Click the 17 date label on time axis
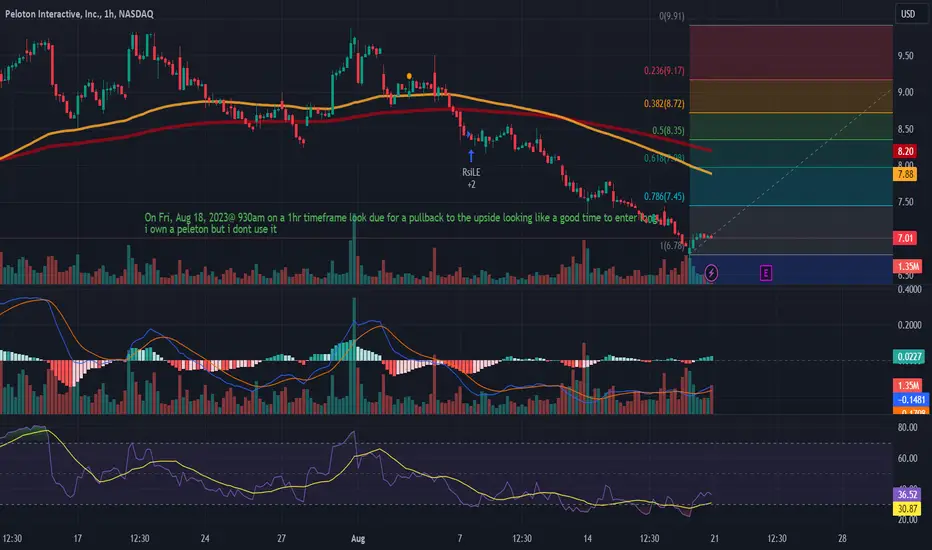This screenshot has height=550, width=932. tap(77, 539)
